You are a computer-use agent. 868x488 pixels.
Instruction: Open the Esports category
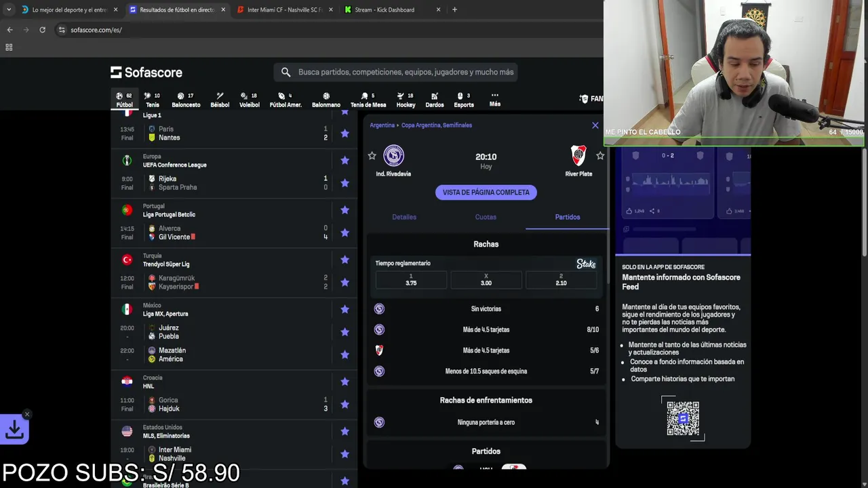pos(464,100)
